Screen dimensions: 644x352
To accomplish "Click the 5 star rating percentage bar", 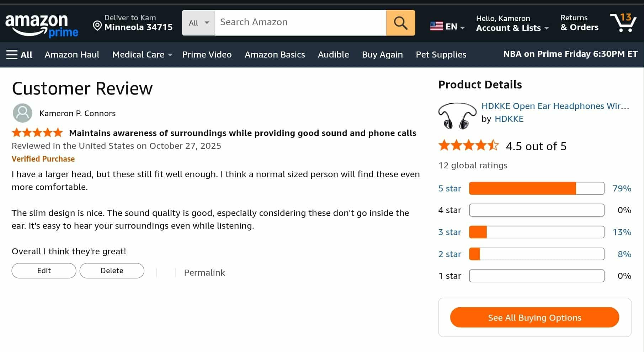I will click(537, 188).
